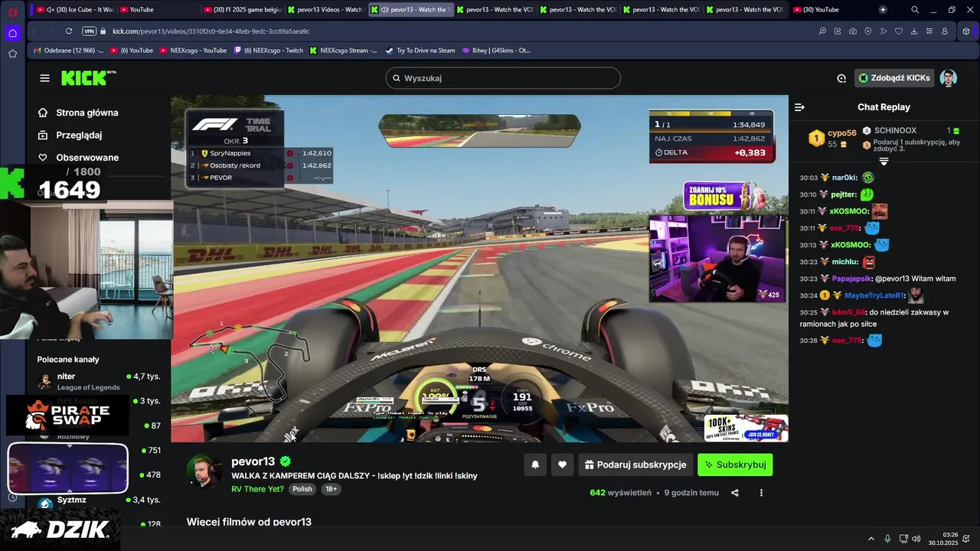The image size is (980, 551).
Task: Open video more options menu
Action: [761, 493]
